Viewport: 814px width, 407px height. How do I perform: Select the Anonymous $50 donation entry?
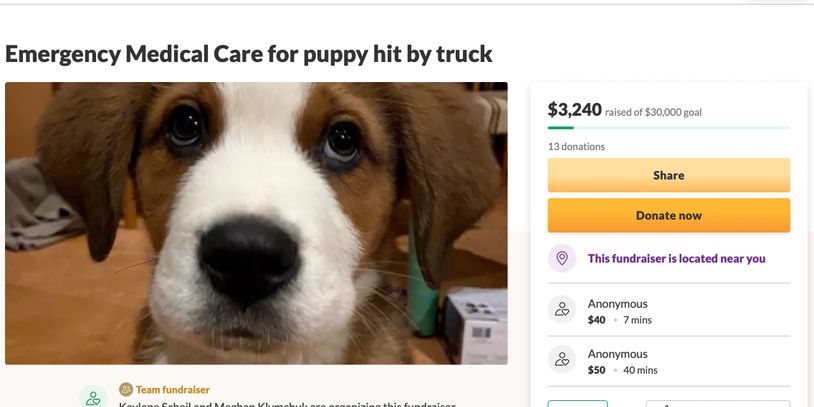click(617, 361)
